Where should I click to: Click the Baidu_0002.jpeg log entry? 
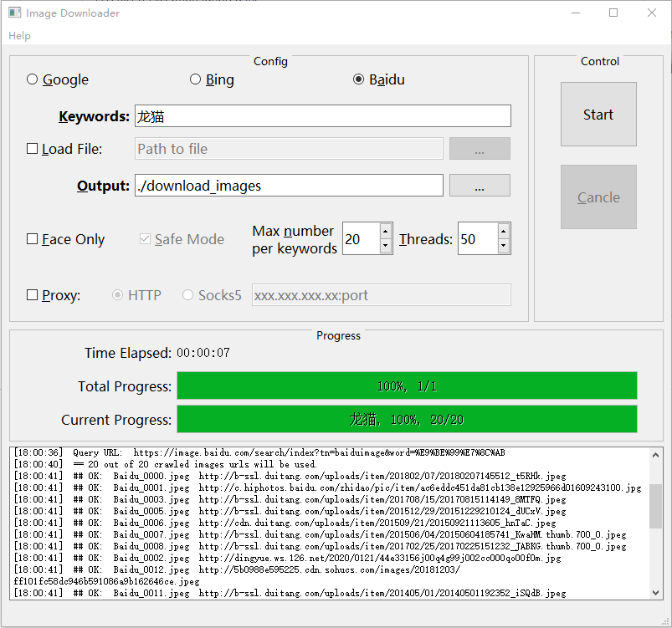click(x=287, y=558)
